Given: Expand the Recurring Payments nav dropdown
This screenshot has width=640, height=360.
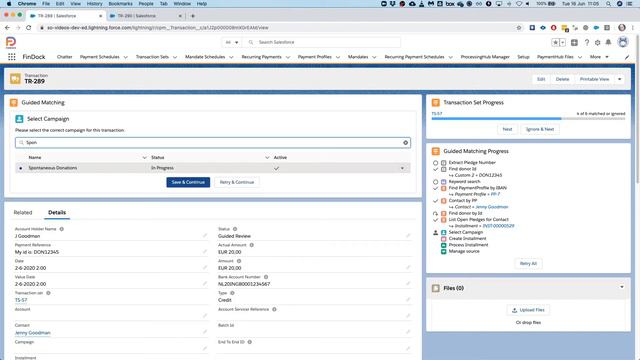Looking at the screenshot, I should point(287,57).
